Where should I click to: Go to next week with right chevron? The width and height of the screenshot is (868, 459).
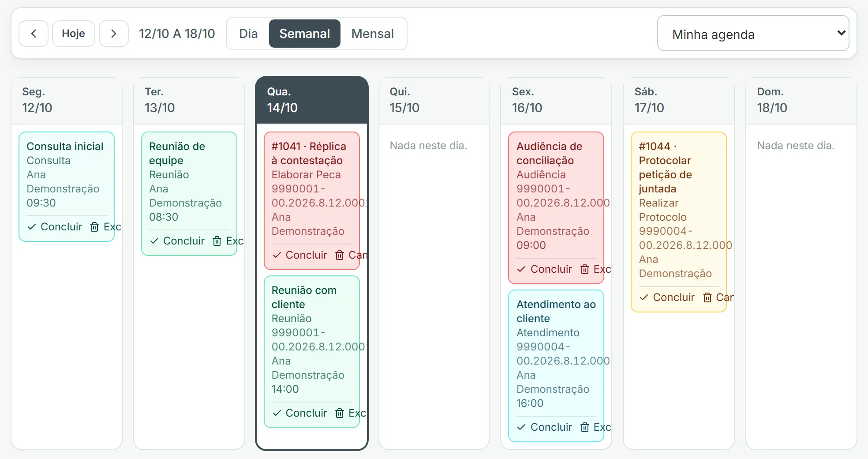[x=114, y=34]
